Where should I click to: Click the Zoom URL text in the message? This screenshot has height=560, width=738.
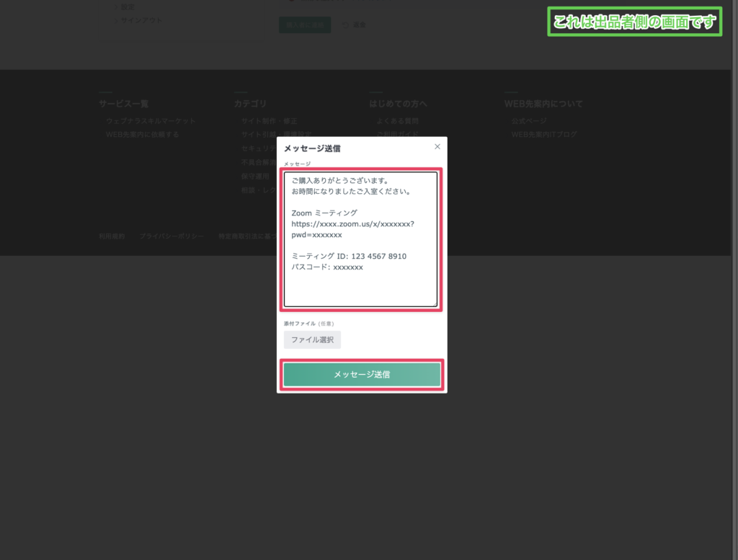pos(352,229)
